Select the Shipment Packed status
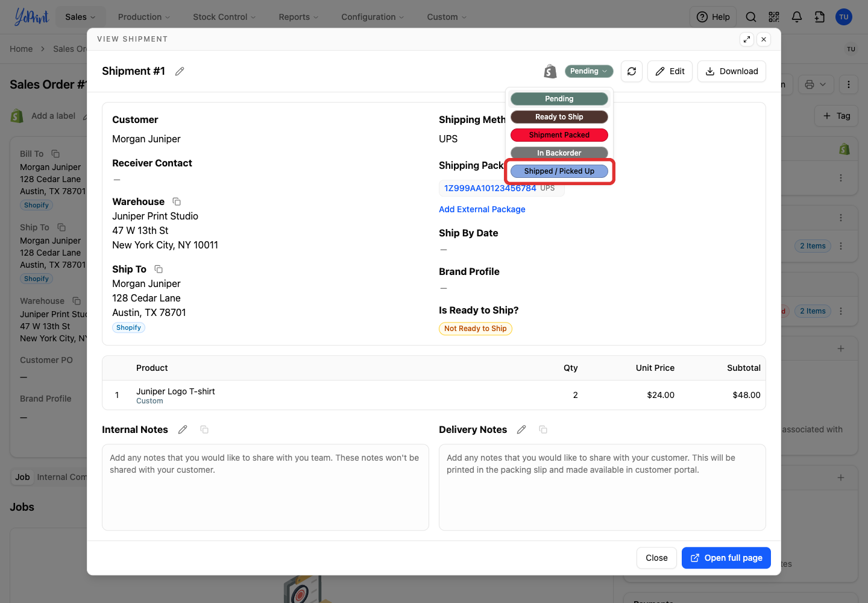This screenshot has height=603, width=868. click(559, 135)
